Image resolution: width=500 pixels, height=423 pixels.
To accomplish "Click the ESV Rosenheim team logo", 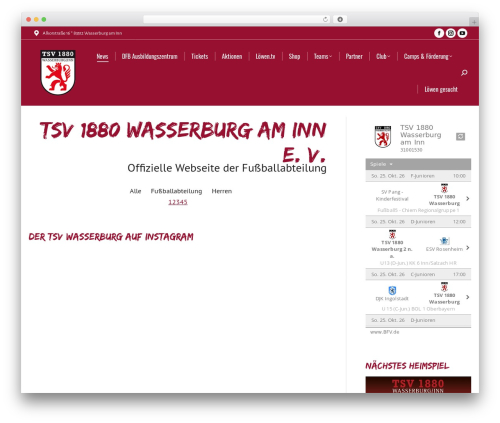I will tap(444, 241).
